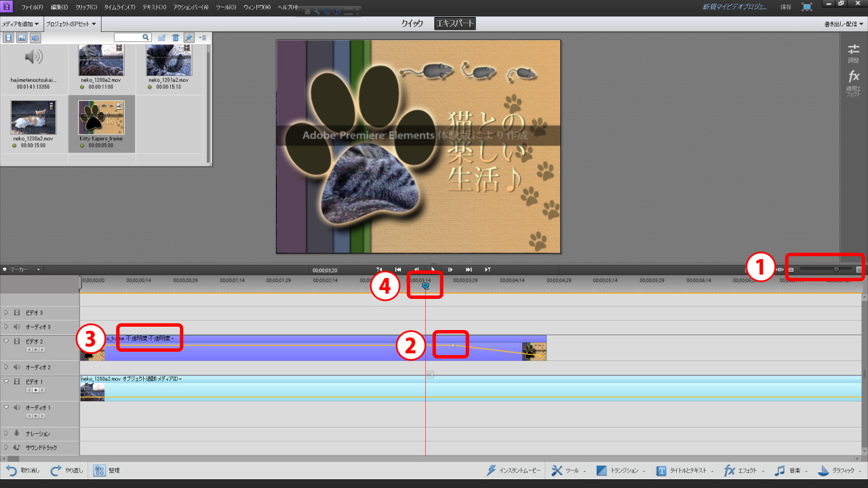Open the インスタントムービー lightning icon
This screenshot has height=488, width=868.
(492, 470)
